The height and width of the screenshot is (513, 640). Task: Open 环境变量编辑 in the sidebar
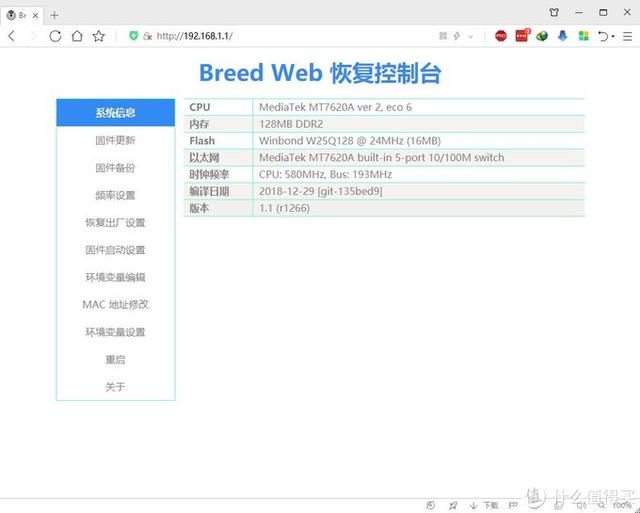(116, 277)
